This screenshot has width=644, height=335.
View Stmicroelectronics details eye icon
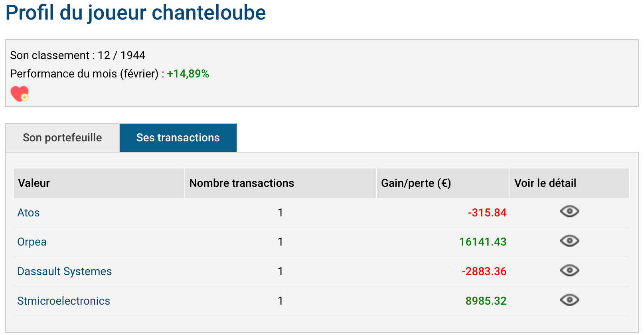(x=569, y=300)
